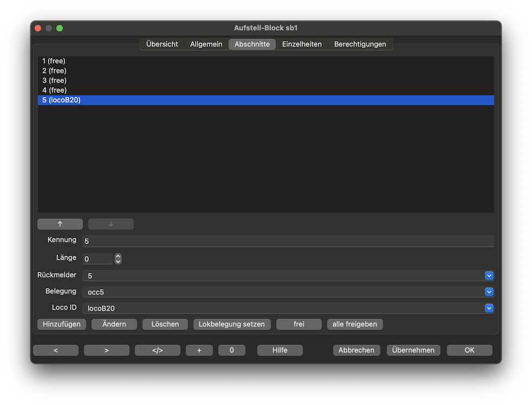Viewport: 532px width, 404px height.
Task: Select section '3 (free)' in the list
Action: pyautogui.click(x=54, y=81)
